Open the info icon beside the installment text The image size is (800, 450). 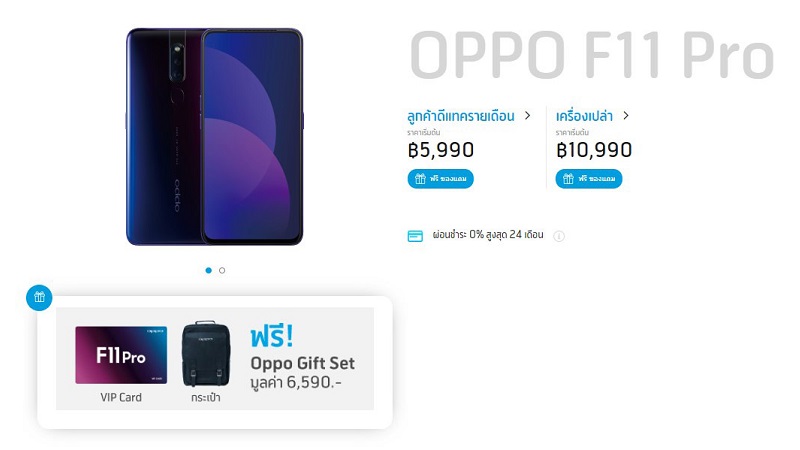pyautogui.click(x=559, y=236)
